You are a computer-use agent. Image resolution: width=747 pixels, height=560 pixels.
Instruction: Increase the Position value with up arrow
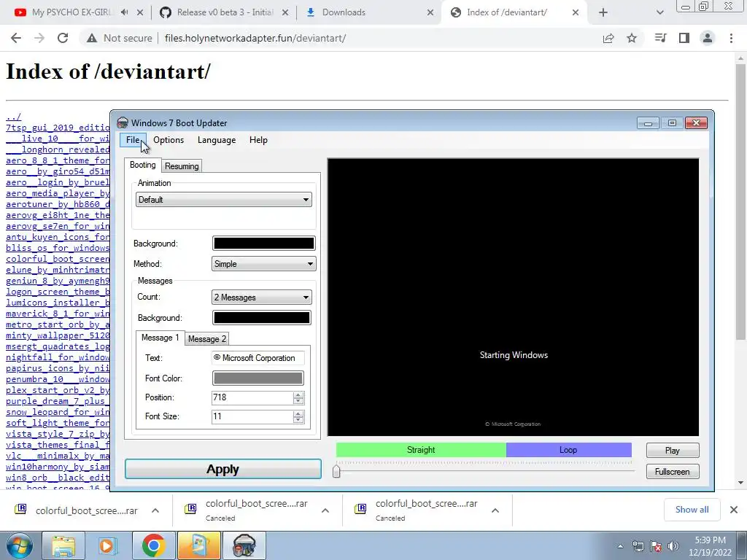click(298, 394)
